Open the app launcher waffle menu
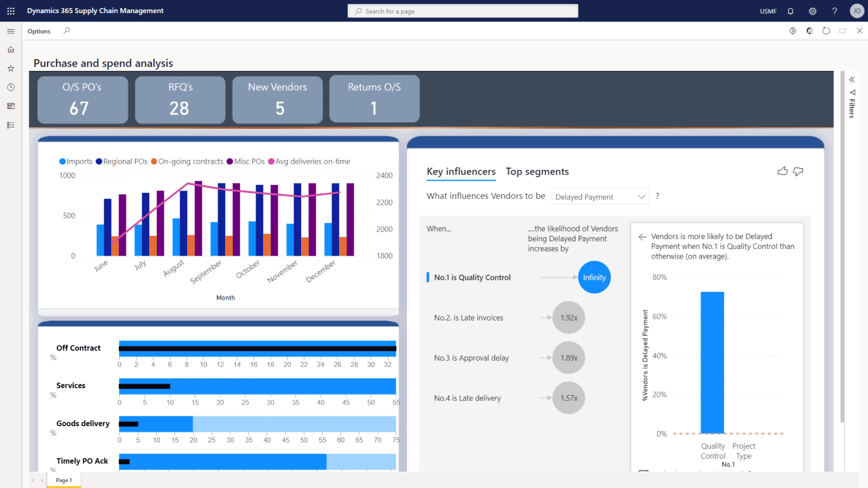Screen dimensions: 868x488 point(11,11)
